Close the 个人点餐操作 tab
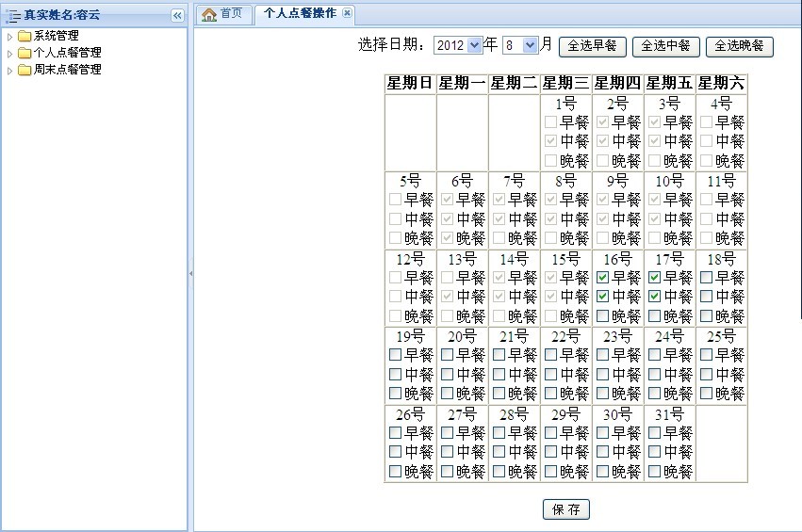This screenshot has width=802, height=532. click(x=347, y=13)
